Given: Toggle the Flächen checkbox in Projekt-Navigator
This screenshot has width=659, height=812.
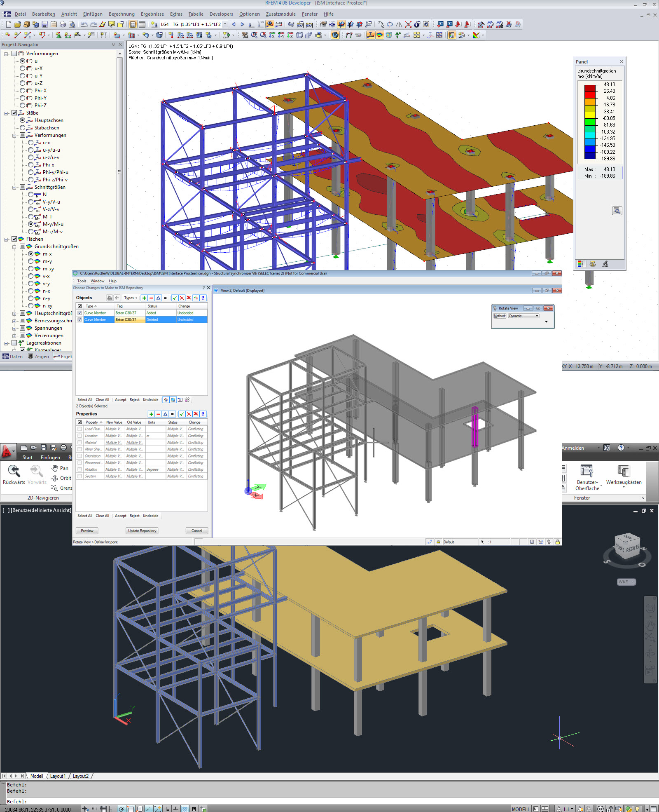Looking at the screenshot, I should pyautogui.click(x=14, y=239).
